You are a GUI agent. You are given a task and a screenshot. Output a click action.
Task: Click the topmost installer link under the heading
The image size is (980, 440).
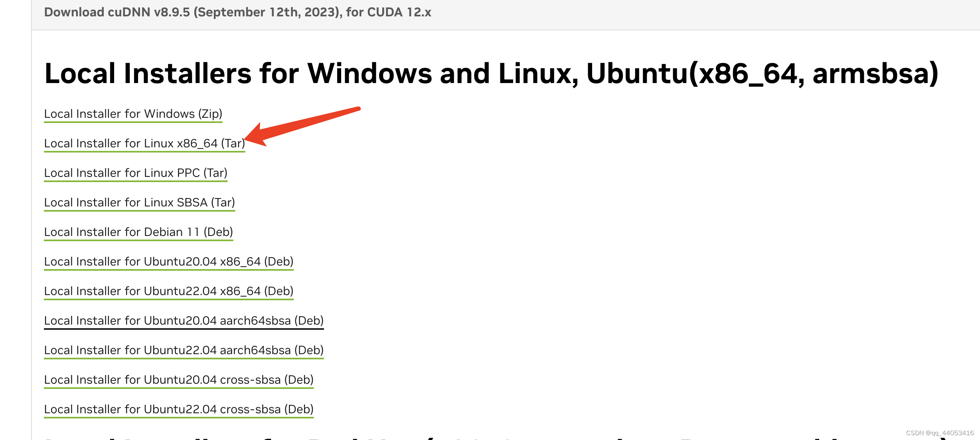[x=133, y=113]
